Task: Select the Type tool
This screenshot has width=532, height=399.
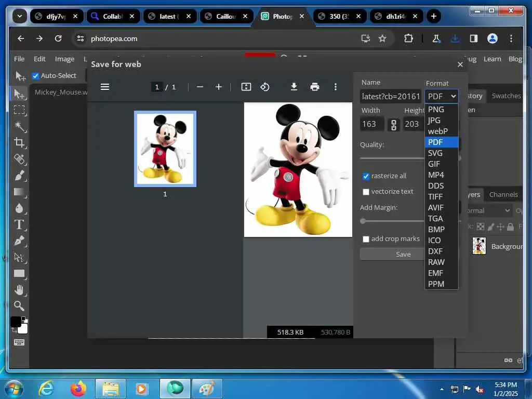Action: [x=19, y=224]
